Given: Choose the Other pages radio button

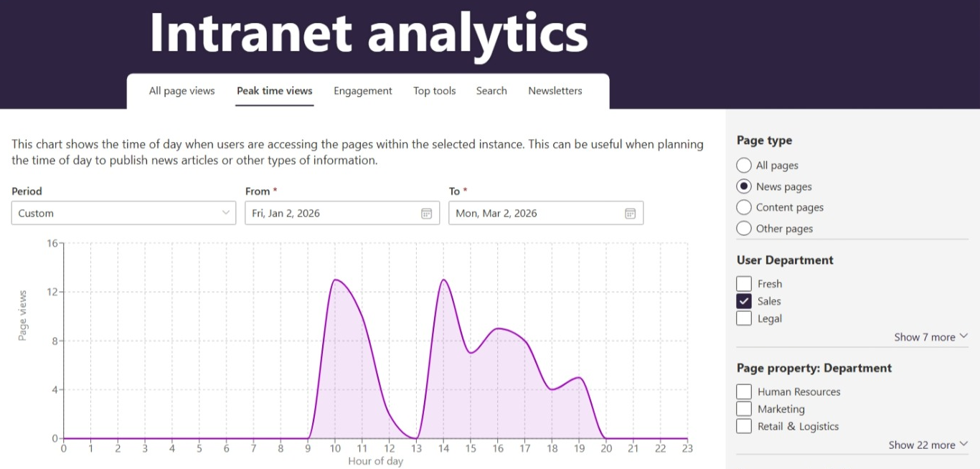Looking at the screenshot, I should (x=744, y=229).
